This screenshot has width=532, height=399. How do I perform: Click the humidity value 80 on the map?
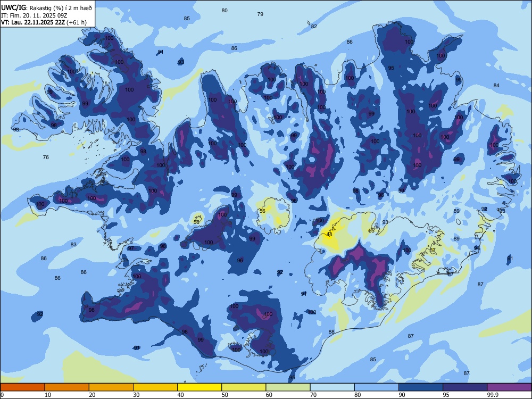pyautogui.click(x=225, y=10)
